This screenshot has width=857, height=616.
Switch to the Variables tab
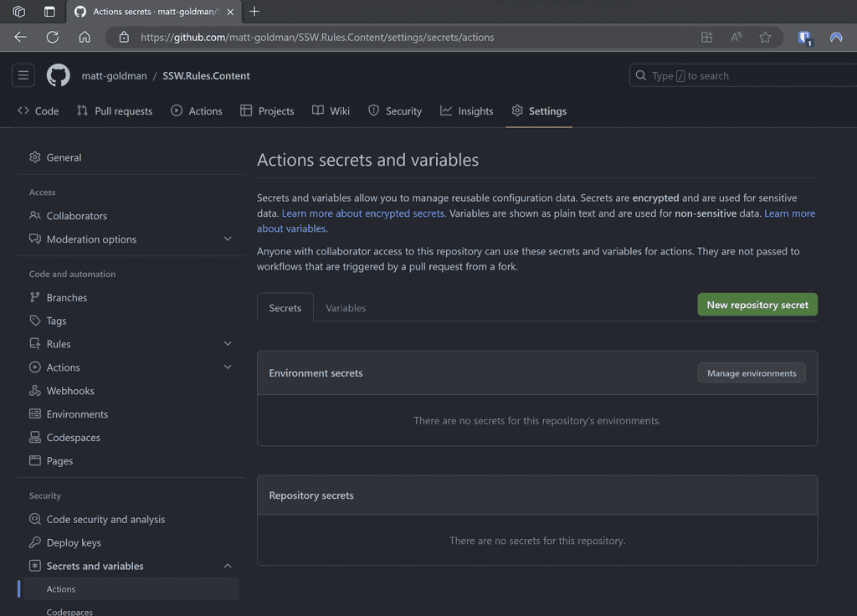[346, 308]
